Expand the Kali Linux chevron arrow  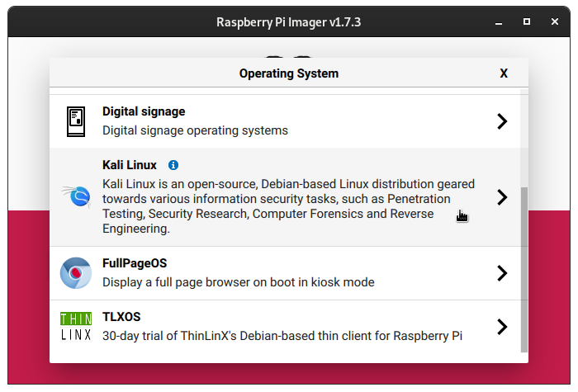501,197
